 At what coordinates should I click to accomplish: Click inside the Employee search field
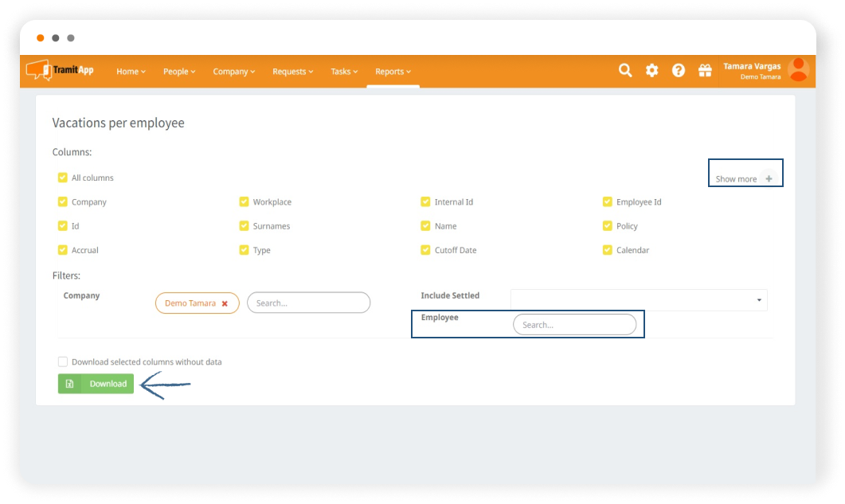574,325
